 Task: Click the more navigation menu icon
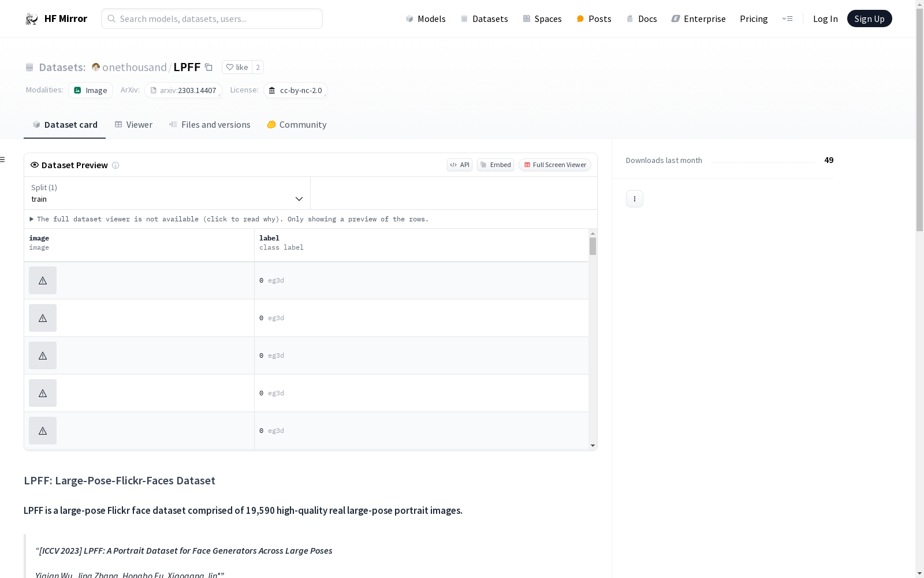[x=787, y=18]
